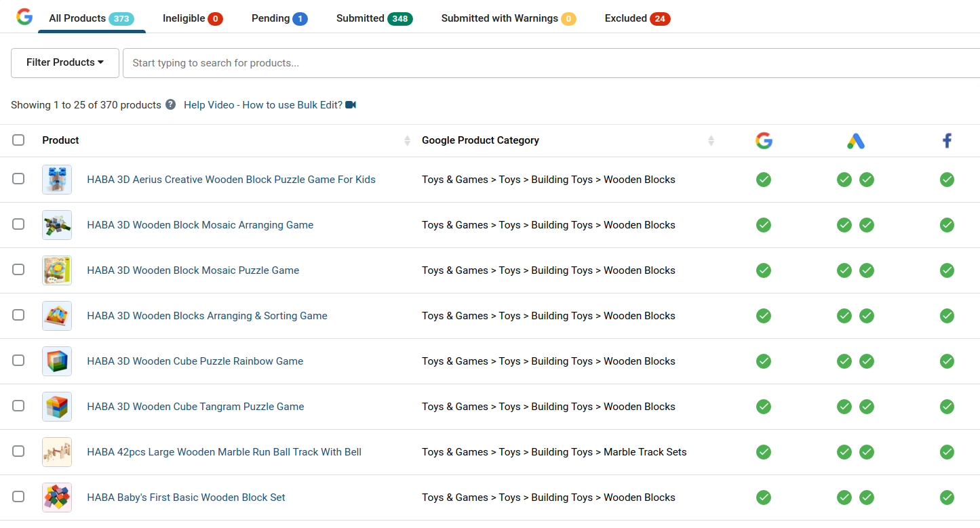
Task: Open HABA 3D Wooden Block Mosaic Arranging Game link
Action: pos(200,225)
